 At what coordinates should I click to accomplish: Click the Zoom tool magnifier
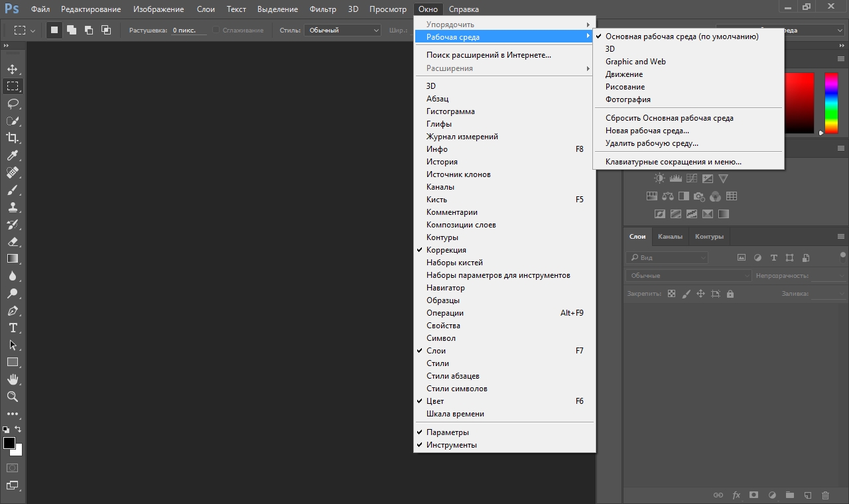[13, 397]
